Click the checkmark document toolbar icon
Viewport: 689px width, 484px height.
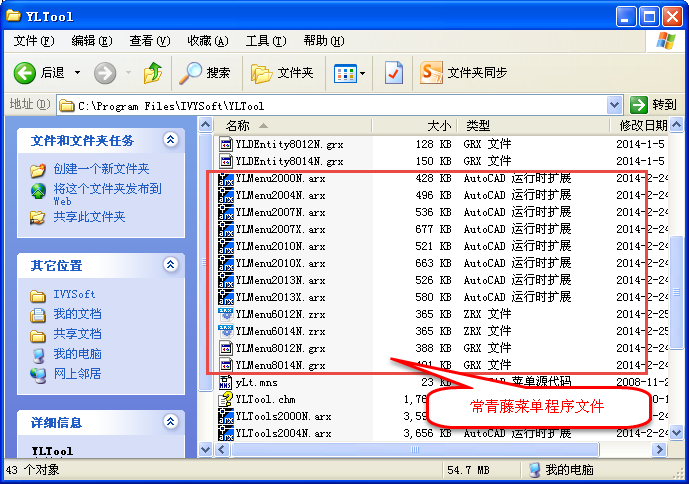click(x=393, y=73)
